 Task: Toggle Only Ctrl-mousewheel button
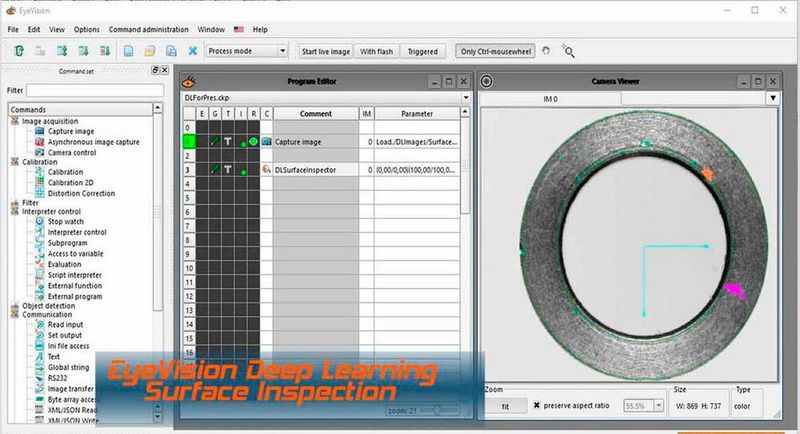(495, 52)
